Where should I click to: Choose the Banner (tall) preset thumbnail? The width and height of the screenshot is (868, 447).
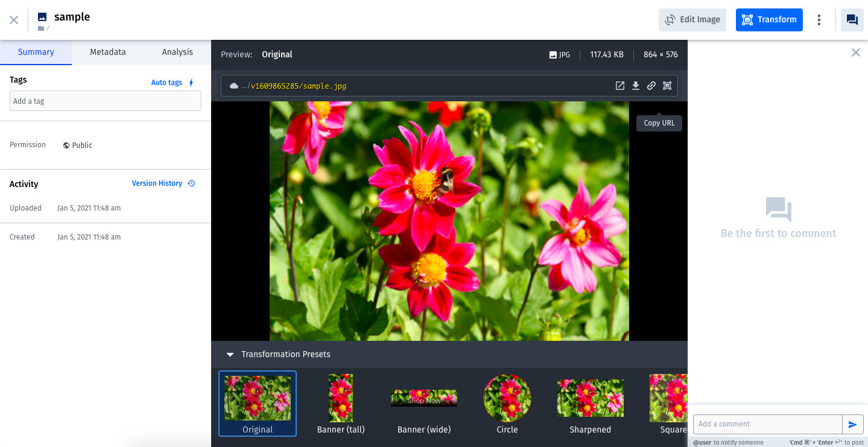pyautogui.click(x=341, y=398)
